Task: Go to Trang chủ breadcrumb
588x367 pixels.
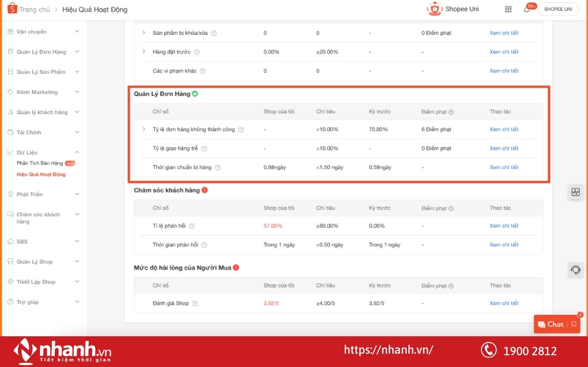Action: click(x=35, y=10)
